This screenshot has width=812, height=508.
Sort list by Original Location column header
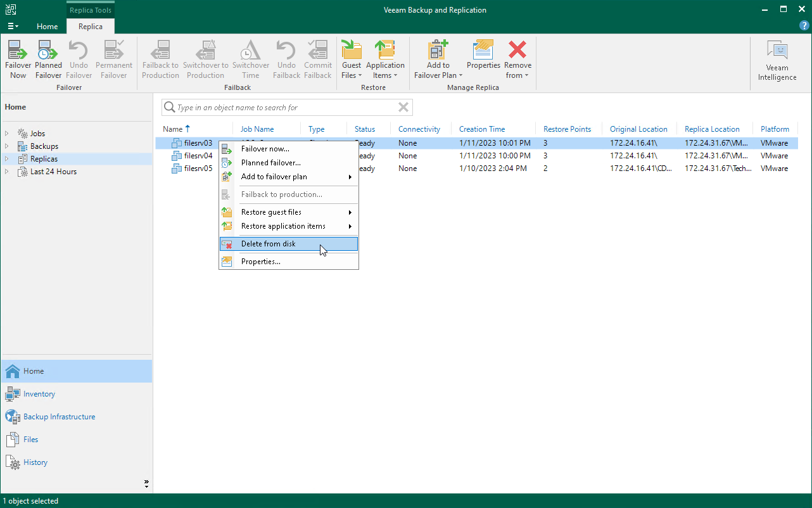tap(638, 129)
